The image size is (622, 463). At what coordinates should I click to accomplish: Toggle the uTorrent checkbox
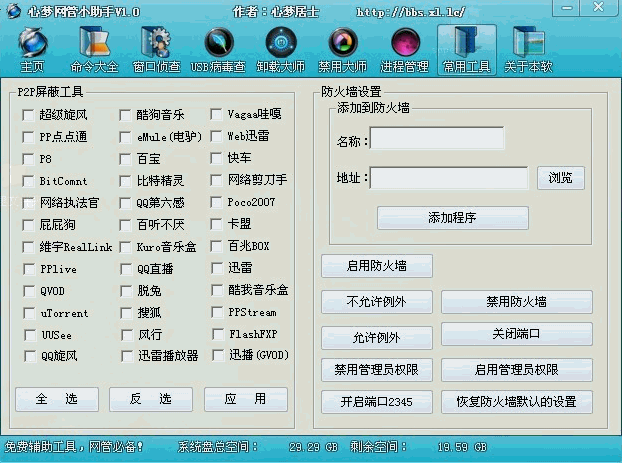click(29, 313)
